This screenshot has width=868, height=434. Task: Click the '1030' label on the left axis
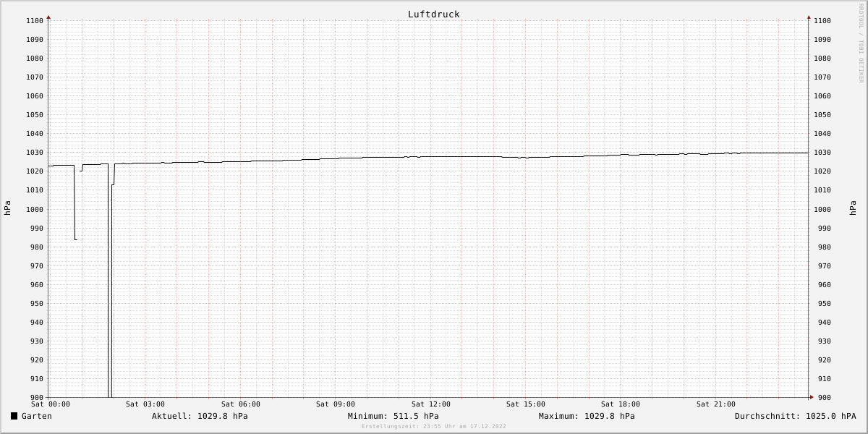pos(35,153)
